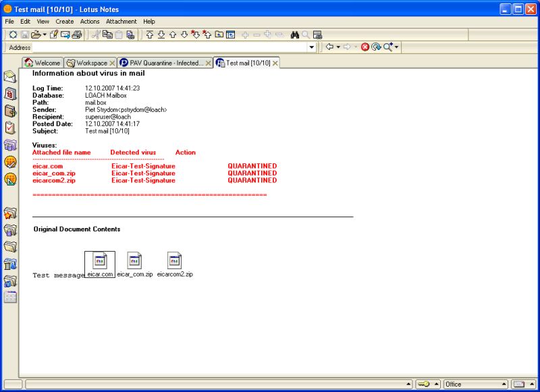The width and height of the screenshot is (540, 392).
Task: Close the Workspace tab
Action: point(112,63)
